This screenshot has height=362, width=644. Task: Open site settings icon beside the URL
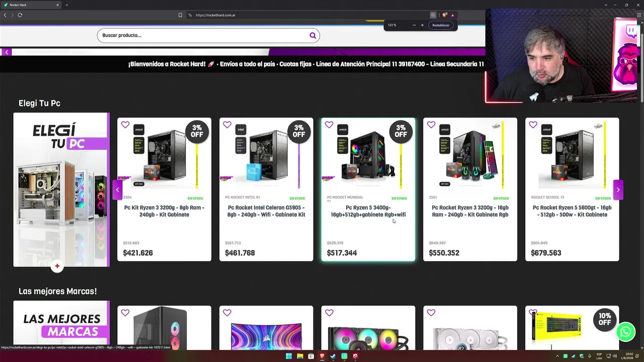tap(190, 15)
